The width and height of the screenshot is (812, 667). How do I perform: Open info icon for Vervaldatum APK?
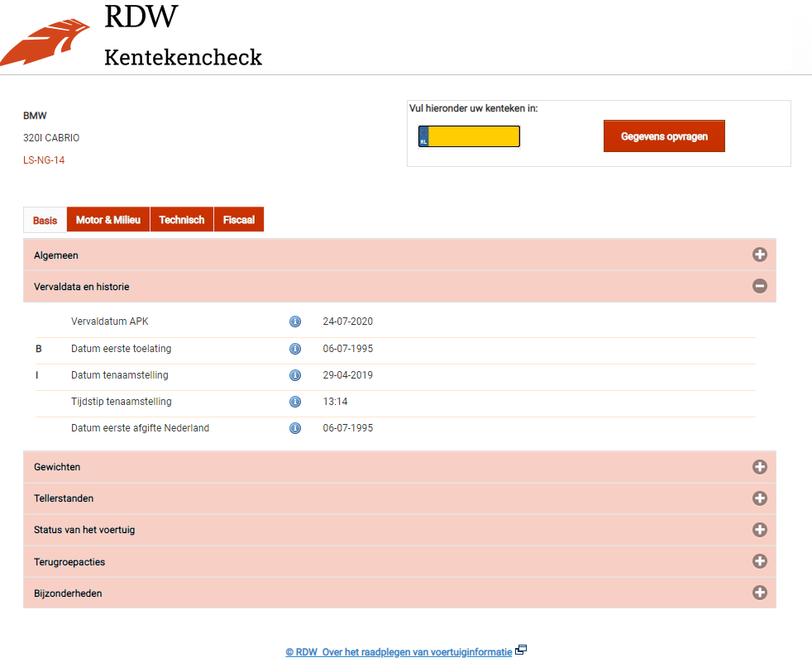[x=295, y=322]
